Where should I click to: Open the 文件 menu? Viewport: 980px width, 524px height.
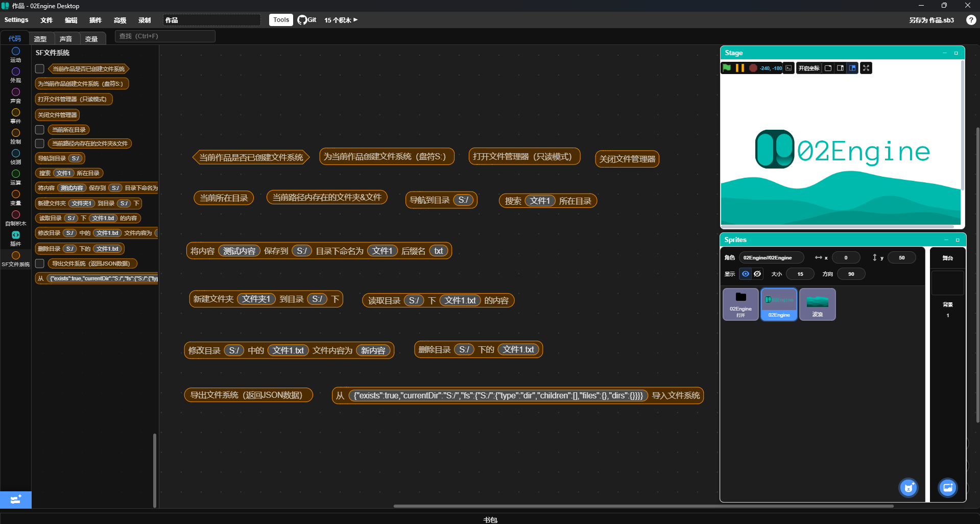(46, 20)
